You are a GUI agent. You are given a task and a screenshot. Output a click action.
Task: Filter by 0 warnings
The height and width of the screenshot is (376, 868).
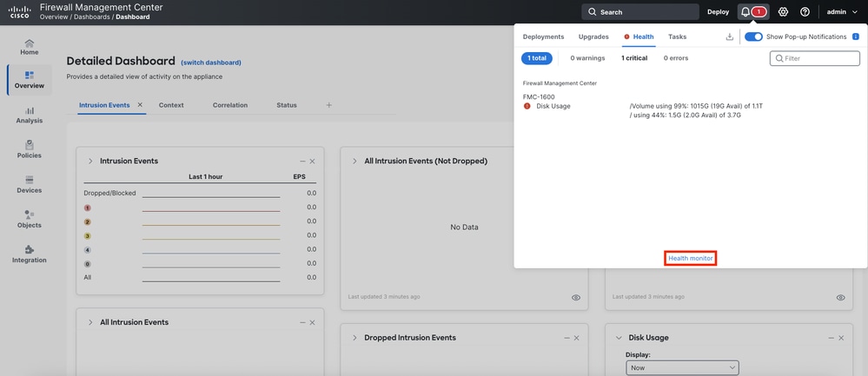pyautogui.click(x=587, y=58)
